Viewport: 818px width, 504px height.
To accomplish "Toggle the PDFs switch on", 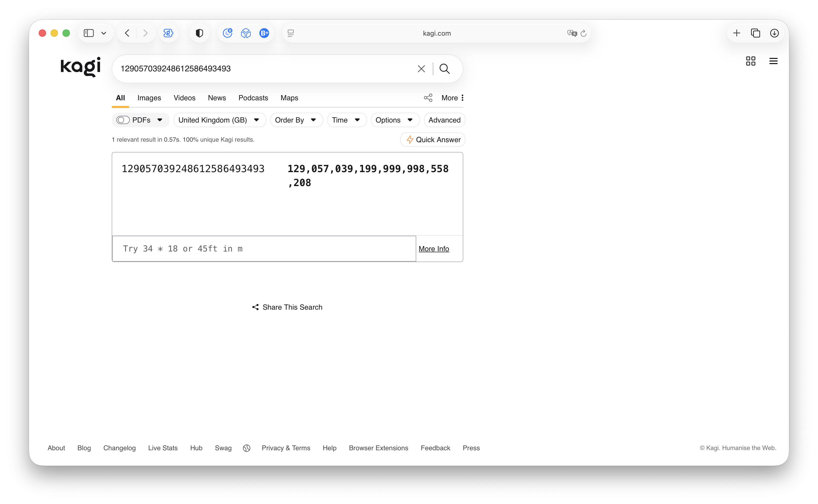I will point(123,120).
